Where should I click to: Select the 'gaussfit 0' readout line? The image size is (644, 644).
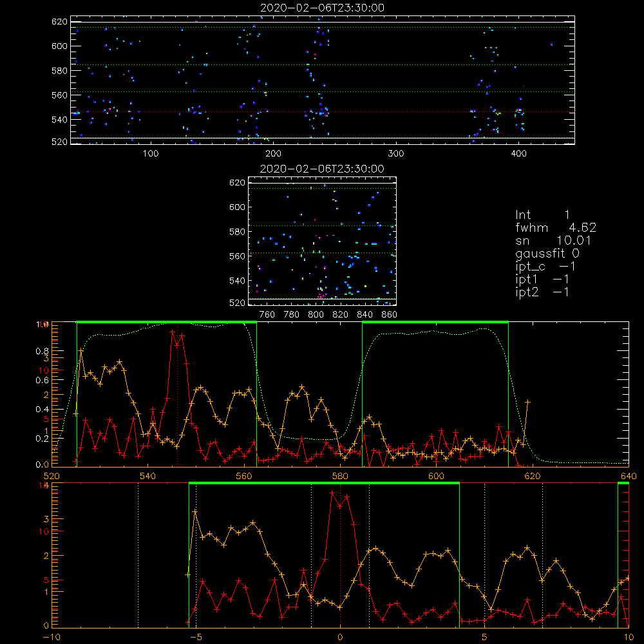pyautogui.click(x=547, y=253)
